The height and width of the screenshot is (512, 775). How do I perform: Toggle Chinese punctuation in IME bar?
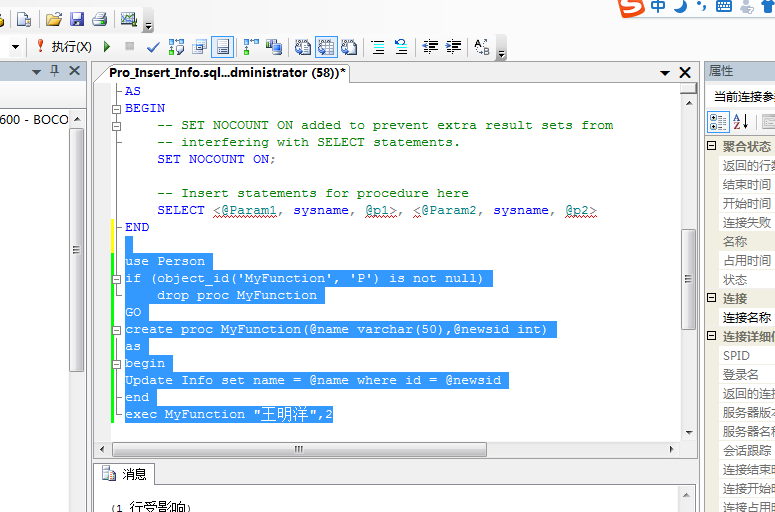(x=701, y=6)
